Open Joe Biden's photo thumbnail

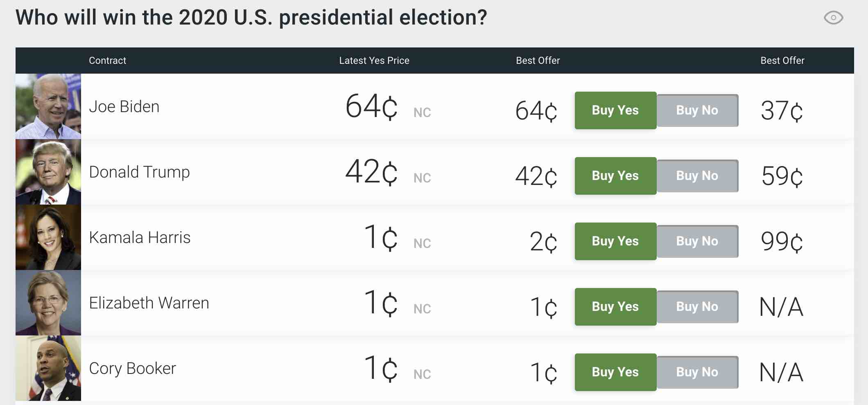(x=48, y=106)
